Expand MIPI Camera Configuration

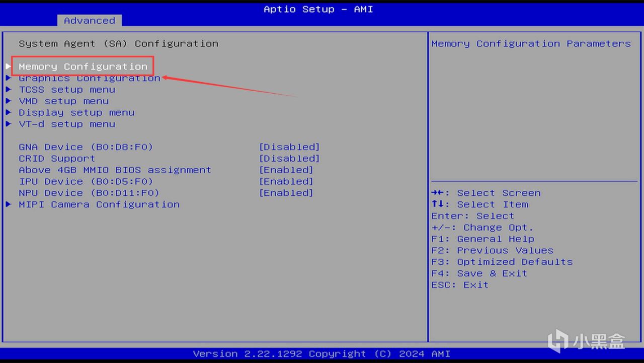[x=99, y=204]
